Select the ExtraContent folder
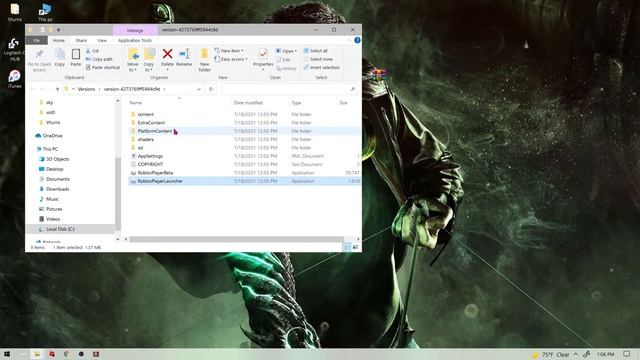This screenshot has height=360, width=640. 151,122
